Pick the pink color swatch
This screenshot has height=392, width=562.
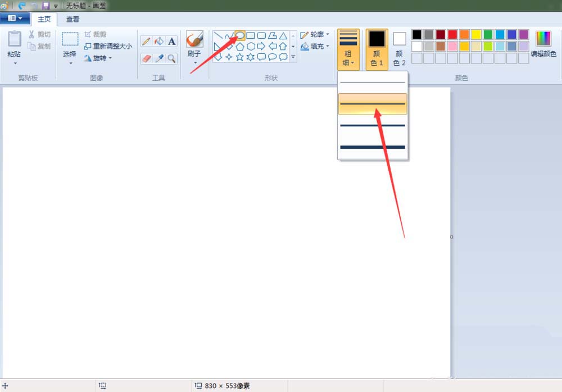point(452,46)
